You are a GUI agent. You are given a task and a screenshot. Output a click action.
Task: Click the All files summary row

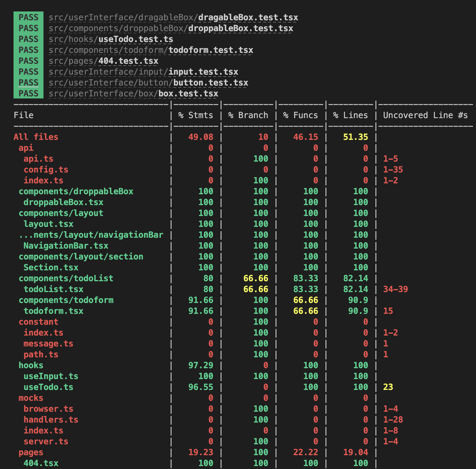pyautogui.click(x=36, y=137)
